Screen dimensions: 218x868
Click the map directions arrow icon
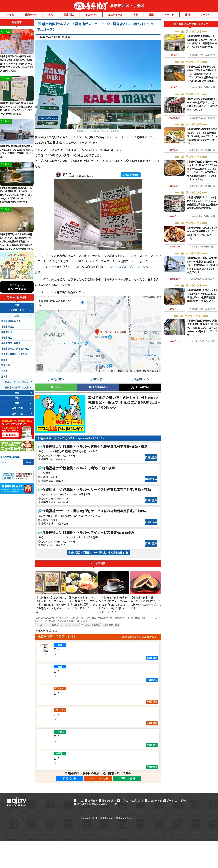[82, 302]
